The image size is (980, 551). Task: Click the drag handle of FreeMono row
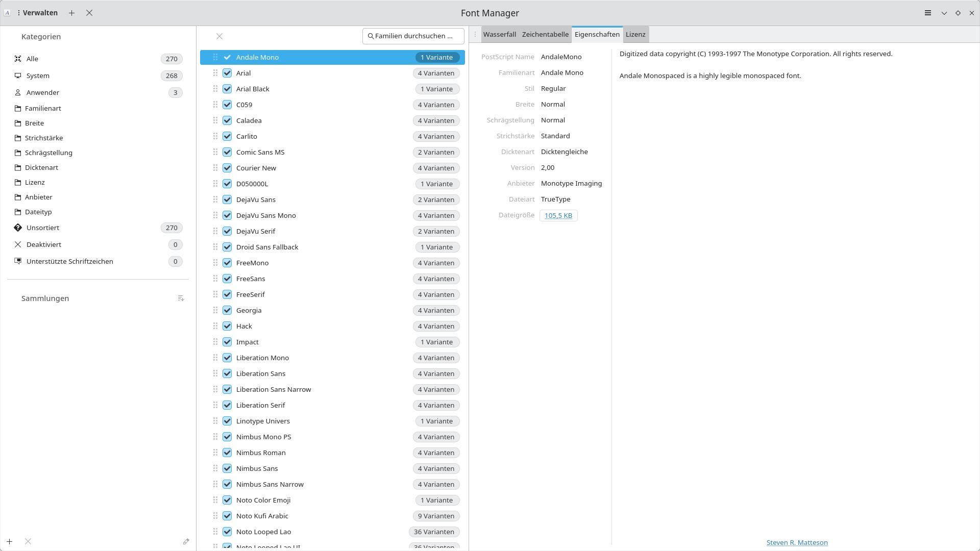tap(215, 263)
